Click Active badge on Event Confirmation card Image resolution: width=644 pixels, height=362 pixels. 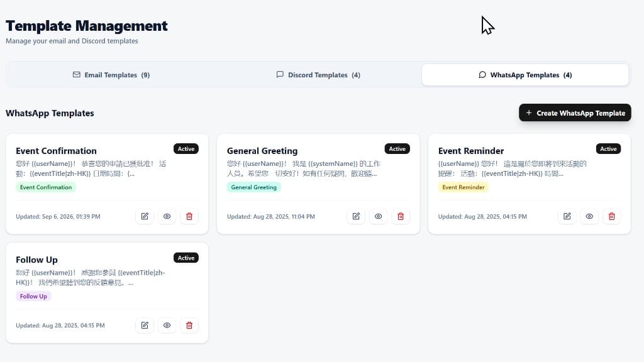coord(186,148)
